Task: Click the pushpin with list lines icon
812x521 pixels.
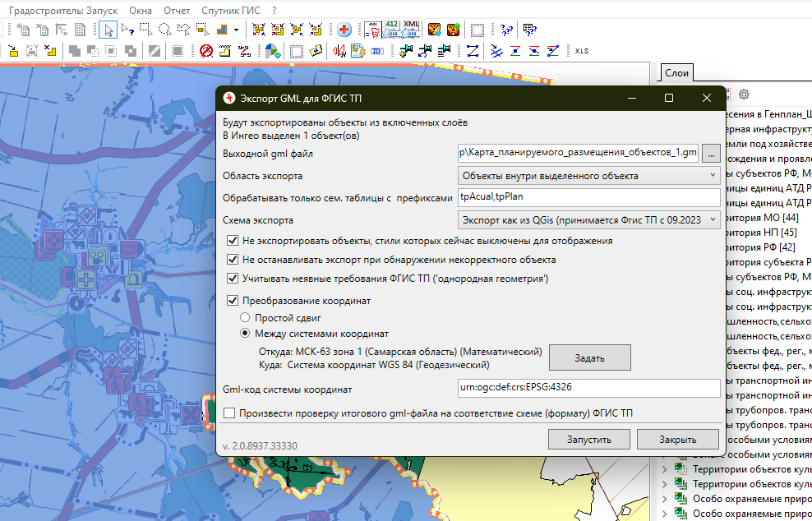Action: tap(444, 51)
